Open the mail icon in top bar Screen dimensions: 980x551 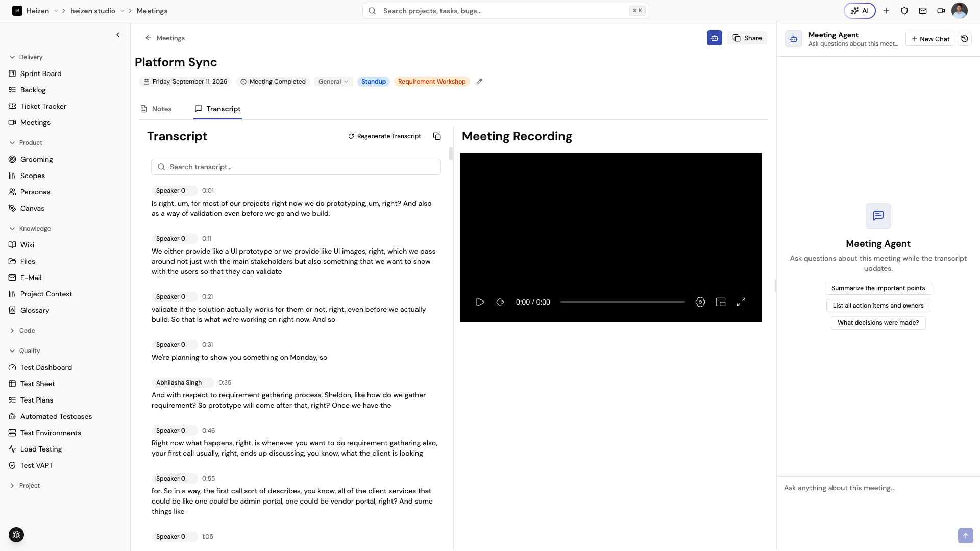923,11
